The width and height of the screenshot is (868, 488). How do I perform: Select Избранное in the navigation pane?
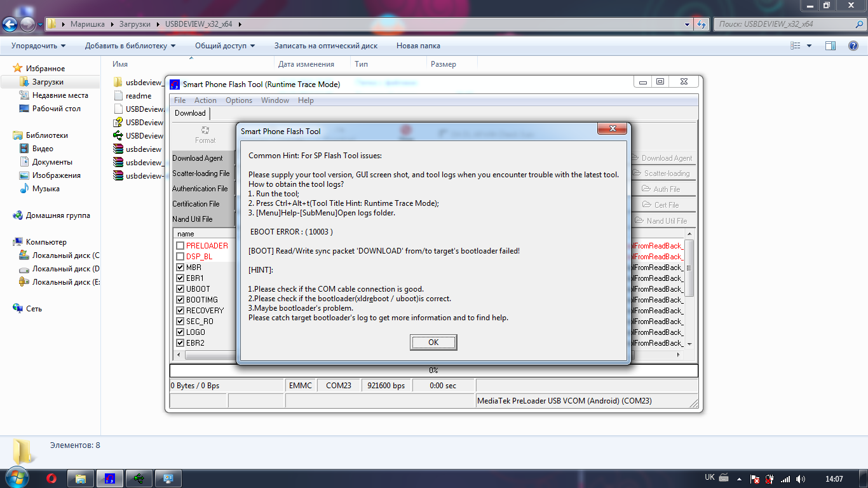point(45,68)
